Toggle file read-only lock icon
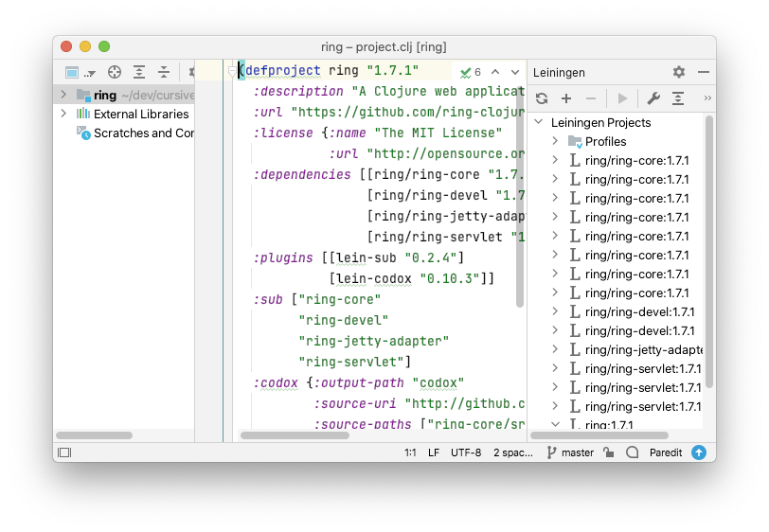Viewport: 769px width, 532px height. (609, 452)
